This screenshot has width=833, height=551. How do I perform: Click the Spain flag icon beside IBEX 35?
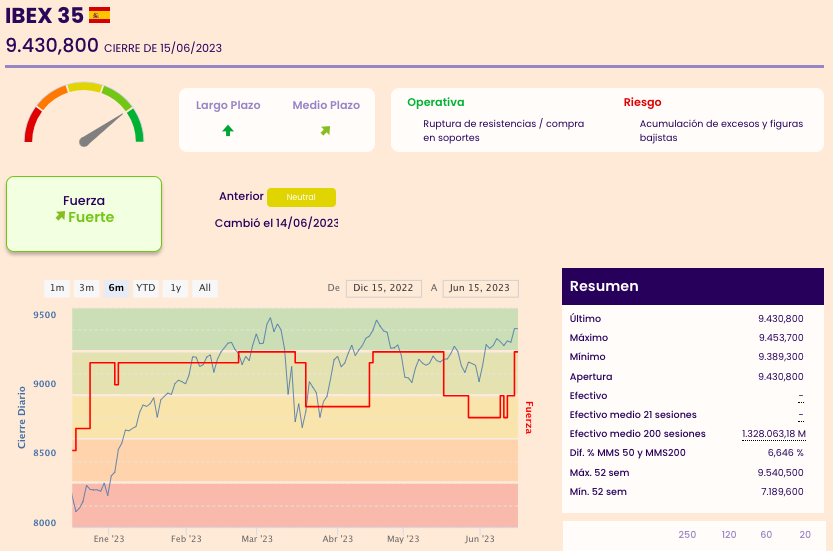(x=99, y=15)
